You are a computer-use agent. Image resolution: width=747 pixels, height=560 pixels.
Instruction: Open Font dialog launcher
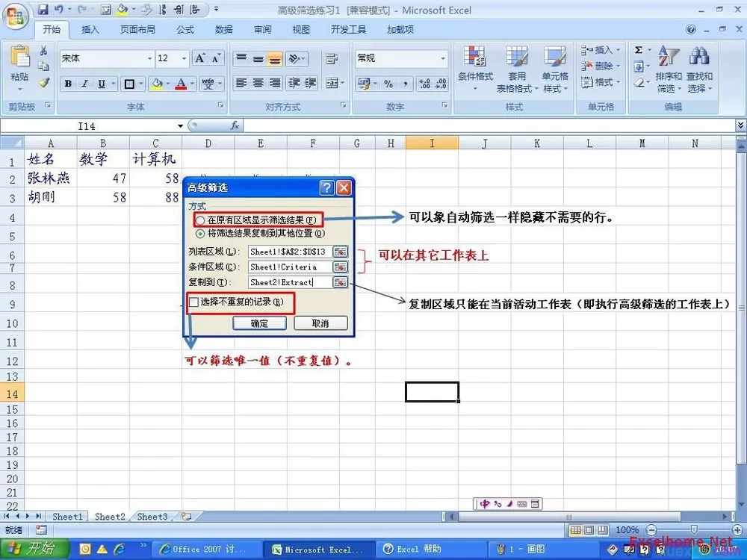(x=221, y=105)
